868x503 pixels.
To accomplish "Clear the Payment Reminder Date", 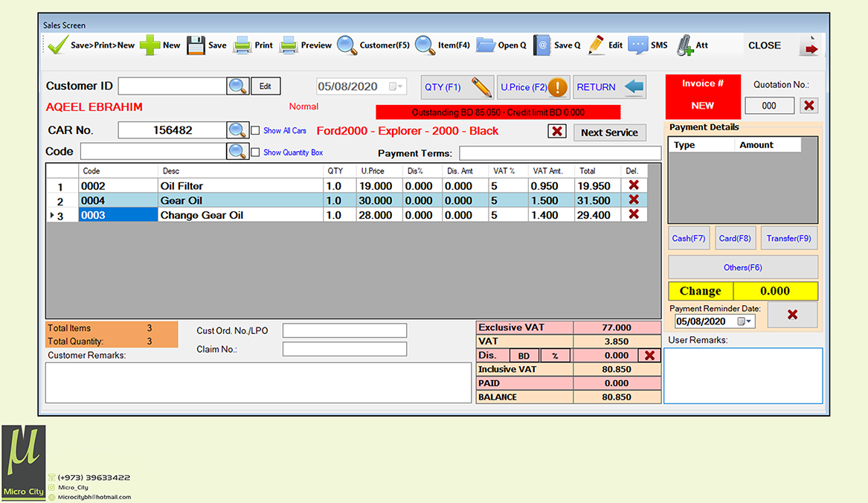I will coord(792,315).
